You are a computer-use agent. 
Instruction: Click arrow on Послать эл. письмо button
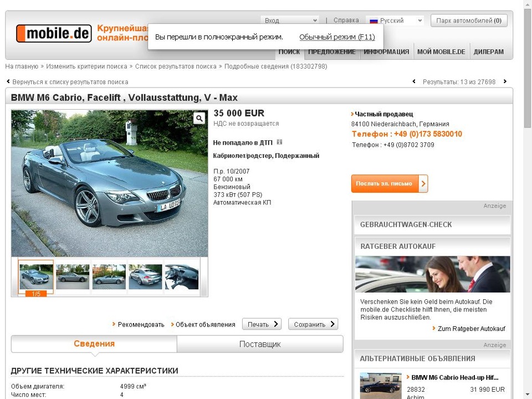point(423,183)
